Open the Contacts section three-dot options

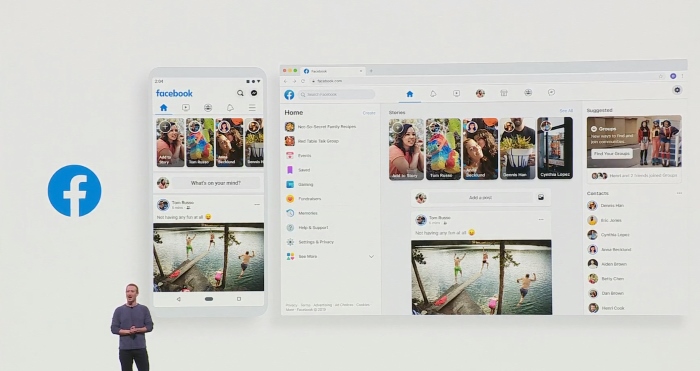pyautogui.click(x=679, y=193)
